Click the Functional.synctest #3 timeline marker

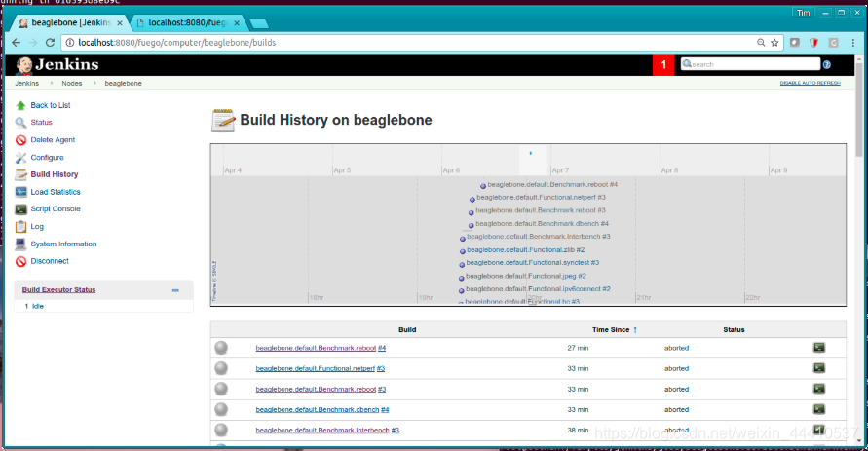(x=462, y=265)
